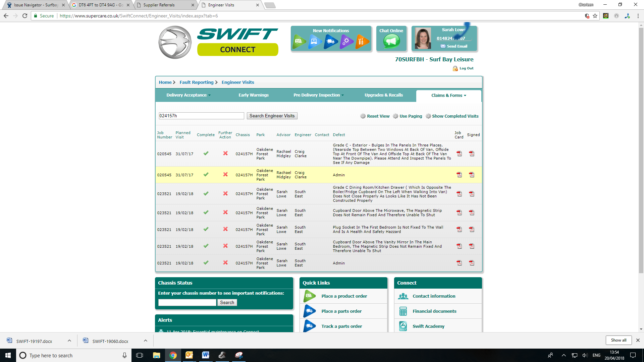The width and height of the screenshot is (644, 362).
Task: Expand Delivery Acceptance dropdown menu
Action: coord(189,95)
